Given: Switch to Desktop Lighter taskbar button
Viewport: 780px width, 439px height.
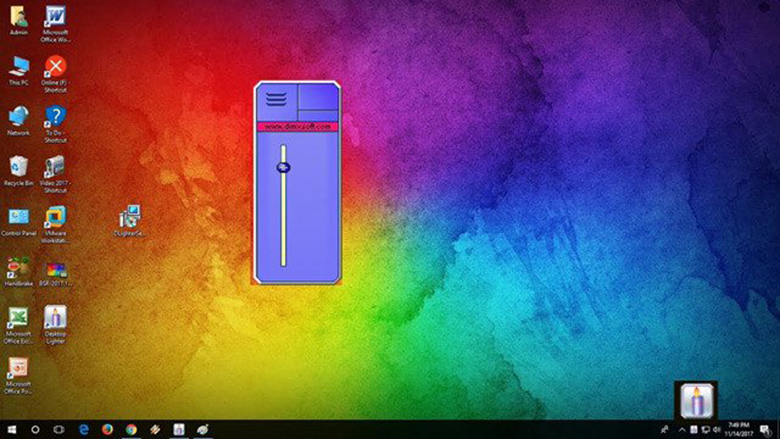Looking at the screenshot, I should (x=179, y=430).
